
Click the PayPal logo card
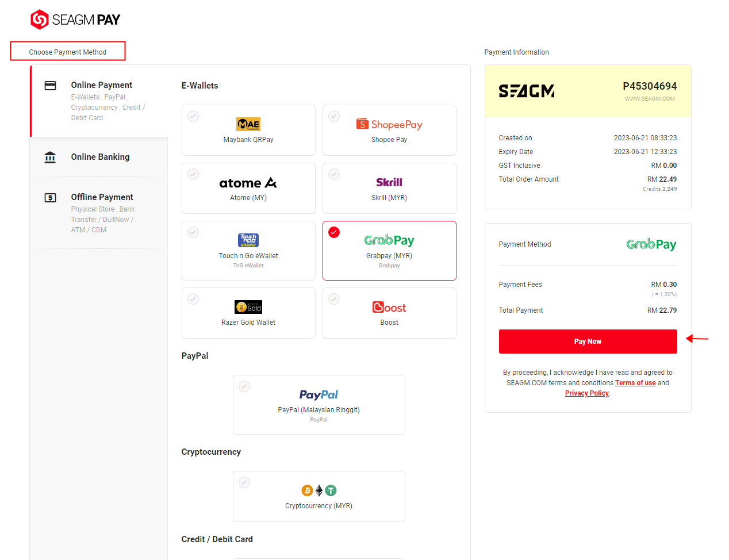tap(319, 405)
